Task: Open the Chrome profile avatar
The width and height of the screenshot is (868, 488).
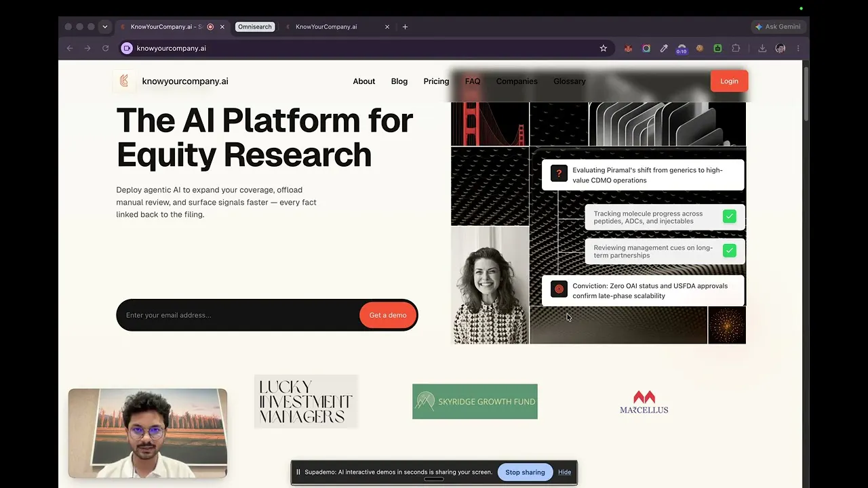Action: click(x=781, y=48)
